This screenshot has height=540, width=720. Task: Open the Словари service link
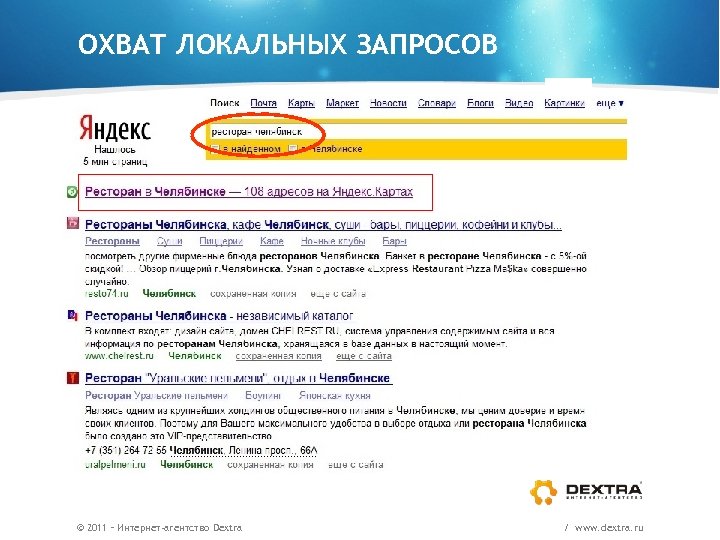[436, 103]
